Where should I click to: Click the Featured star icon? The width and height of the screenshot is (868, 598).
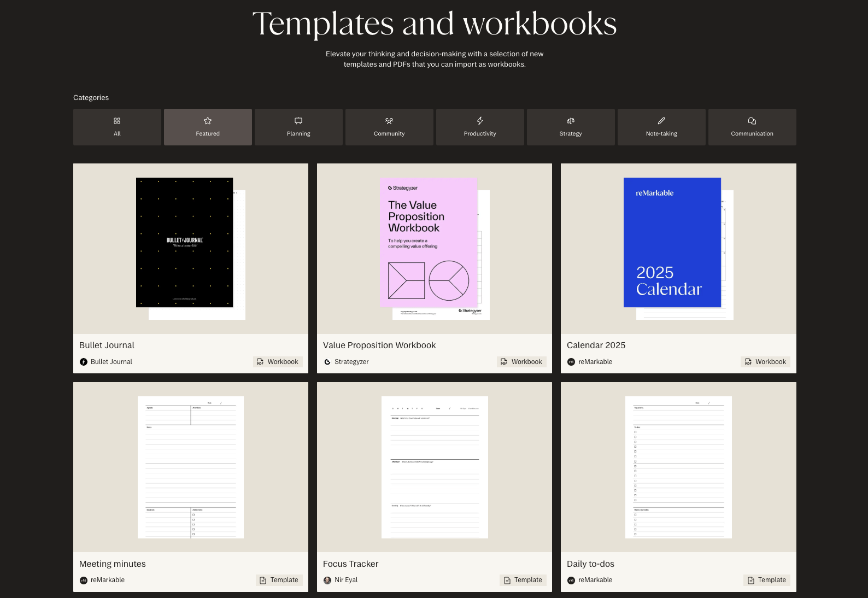point(208,121)
